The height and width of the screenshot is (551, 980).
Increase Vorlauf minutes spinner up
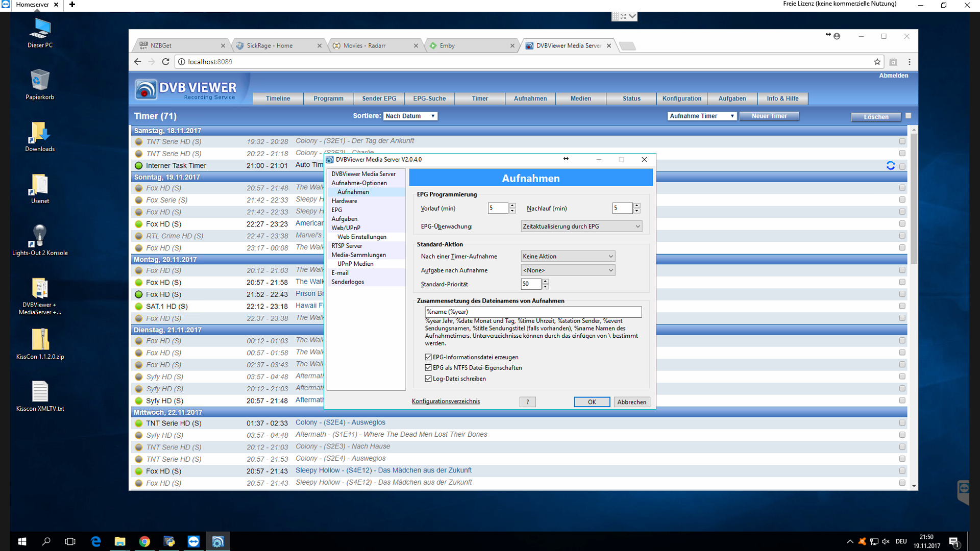pyautogui.click(x=512, y=206)
